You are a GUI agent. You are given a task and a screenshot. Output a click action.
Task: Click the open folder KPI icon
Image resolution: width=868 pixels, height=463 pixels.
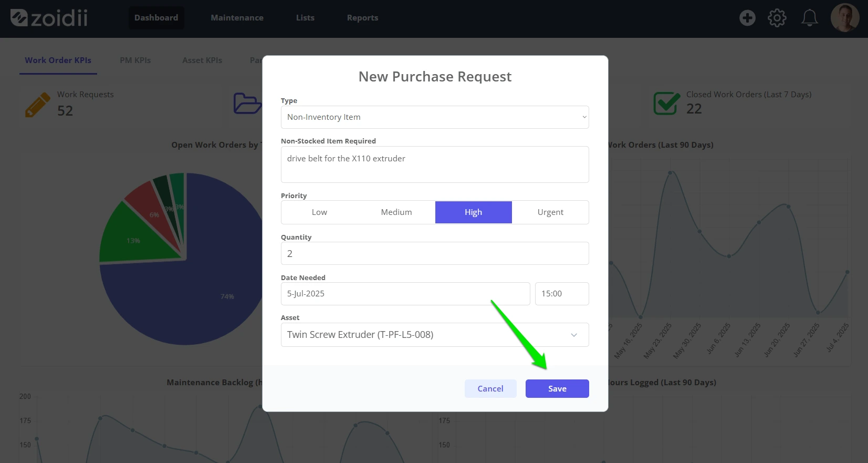247,104
